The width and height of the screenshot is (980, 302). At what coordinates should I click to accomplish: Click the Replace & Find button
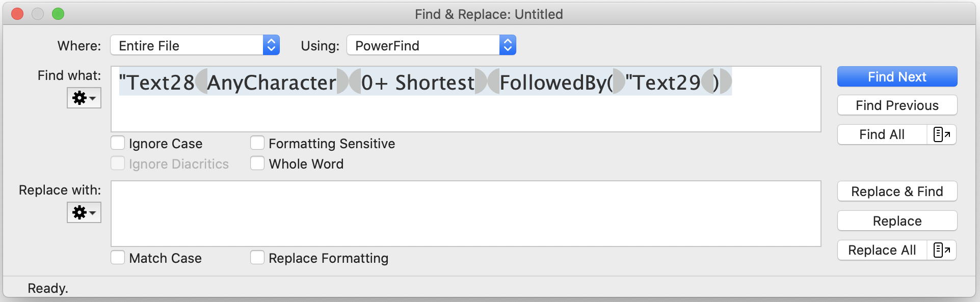897,191
